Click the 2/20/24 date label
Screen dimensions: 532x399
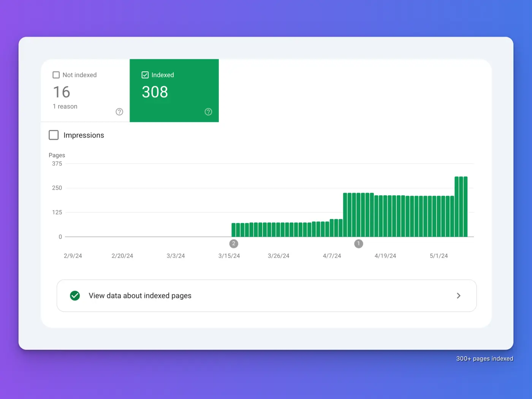tap(122, 256)
